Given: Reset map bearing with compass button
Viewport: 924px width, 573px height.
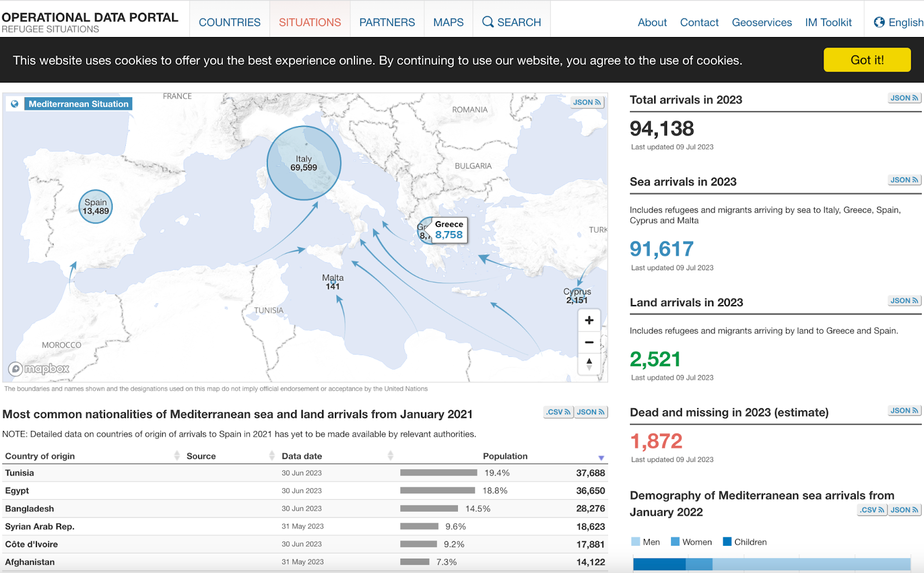Looking at the screenshot, I should (x=589, y=364).
